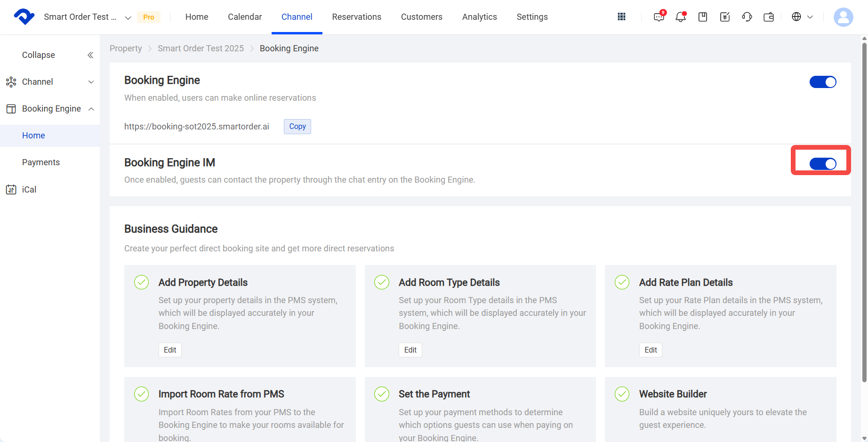Click the Booking Engine sidebar icon
868x442 pixels.
click(x=11, y=109)
